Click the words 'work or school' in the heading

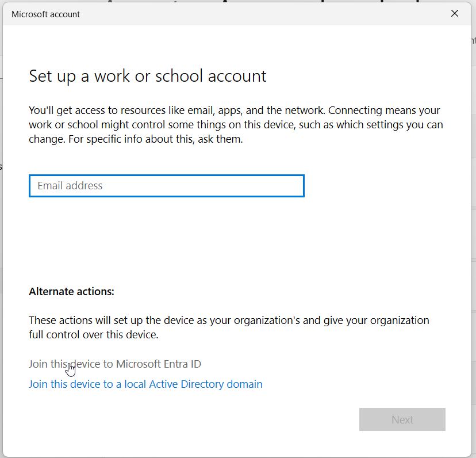tap(140, 76)
